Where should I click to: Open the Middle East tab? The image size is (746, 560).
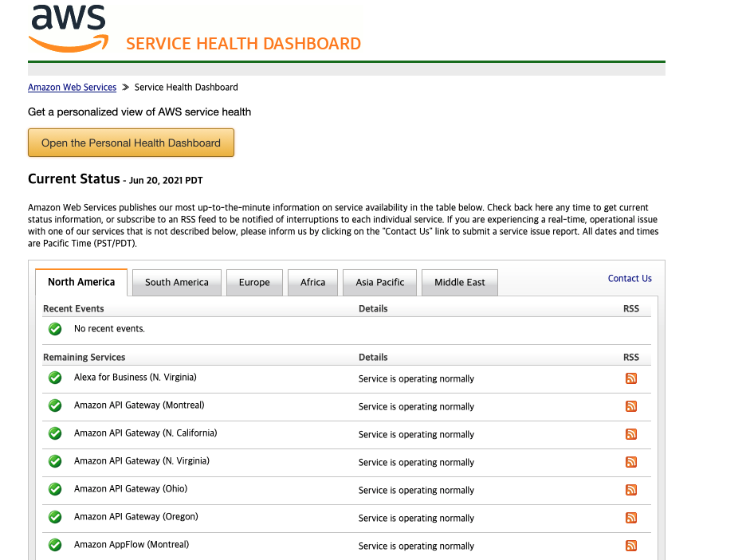pos(460,282)
